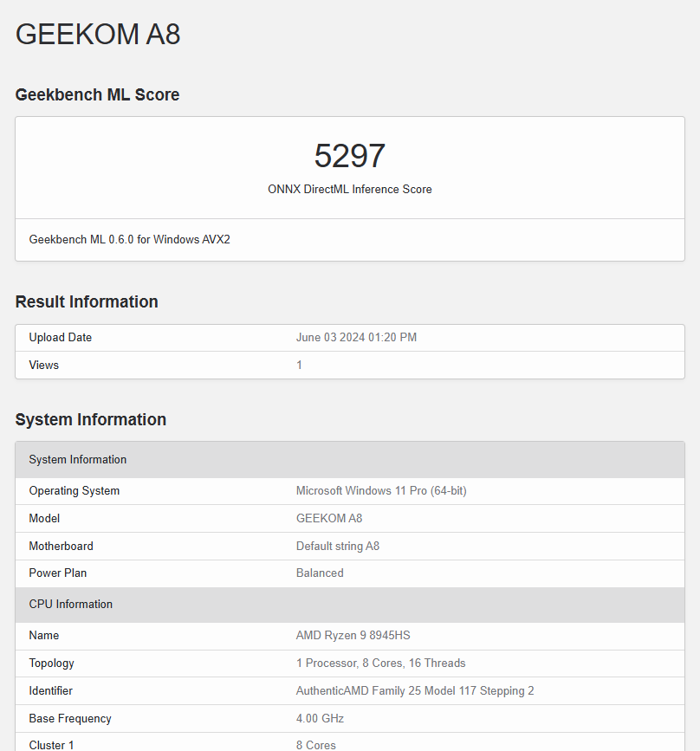Click the Cluster 1 row label

(52, 744)
